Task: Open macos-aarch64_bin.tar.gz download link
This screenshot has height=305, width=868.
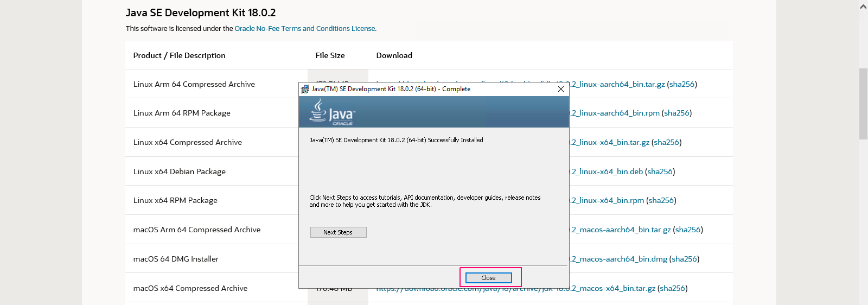Action: [x=621, y=230]
